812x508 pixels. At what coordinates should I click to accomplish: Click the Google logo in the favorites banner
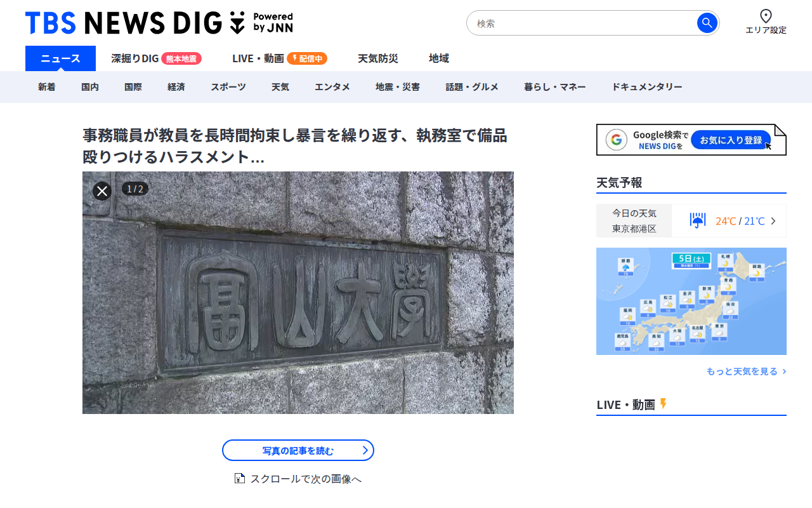point(616,140)
